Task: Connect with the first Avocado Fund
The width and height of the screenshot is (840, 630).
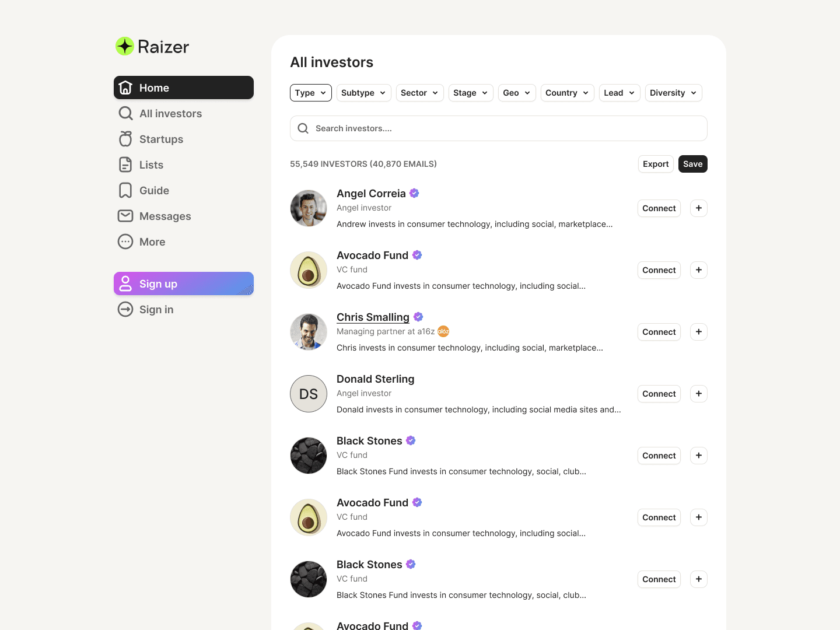Action: [659, 270]
